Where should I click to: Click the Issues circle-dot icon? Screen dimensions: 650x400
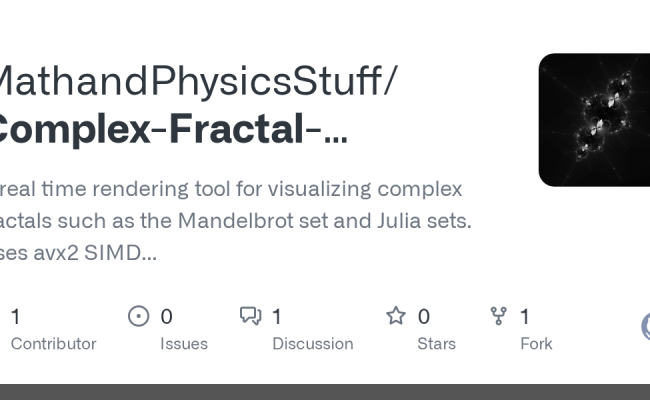point(138,316)
